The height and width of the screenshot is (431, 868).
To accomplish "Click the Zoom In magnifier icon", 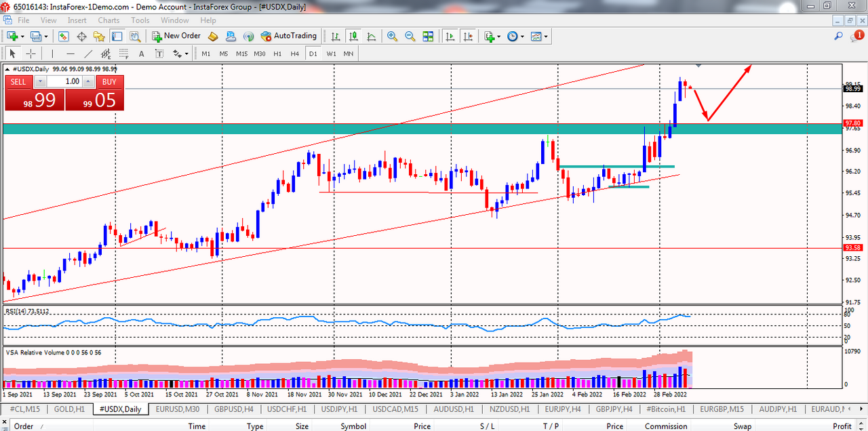I will click(392, 36).
